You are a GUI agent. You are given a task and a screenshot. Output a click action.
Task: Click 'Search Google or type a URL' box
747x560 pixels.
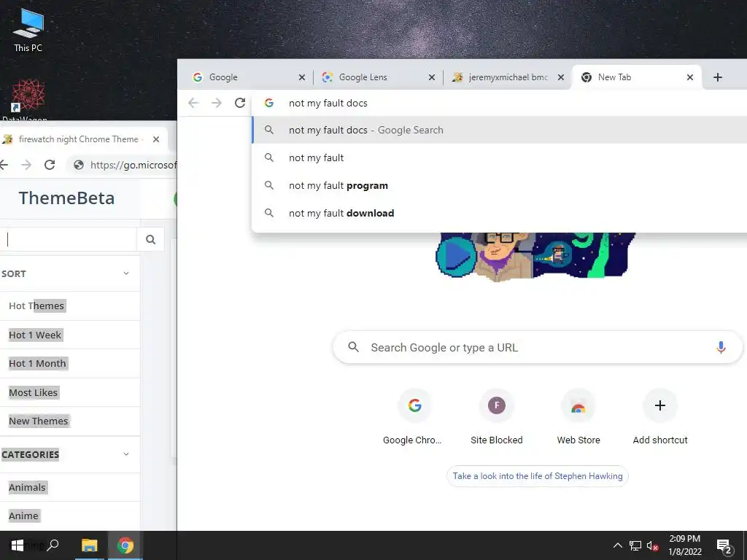click(x=538, y=347)
